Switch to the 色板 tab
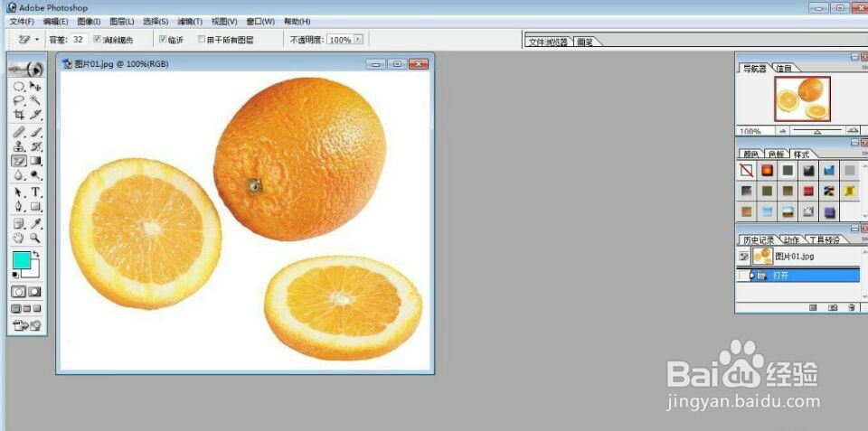 click(x=776, y=154)
